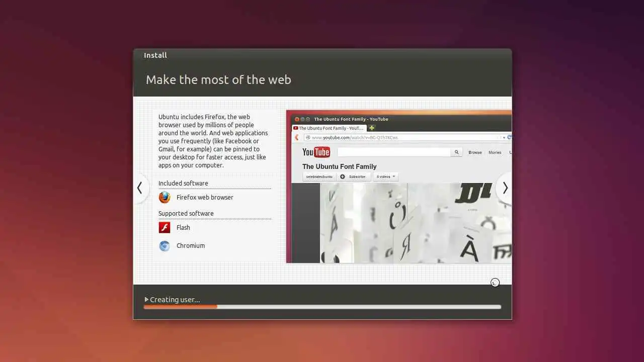
Task: Click the 'Supported software' heading
Action: [x=186, y=214]
